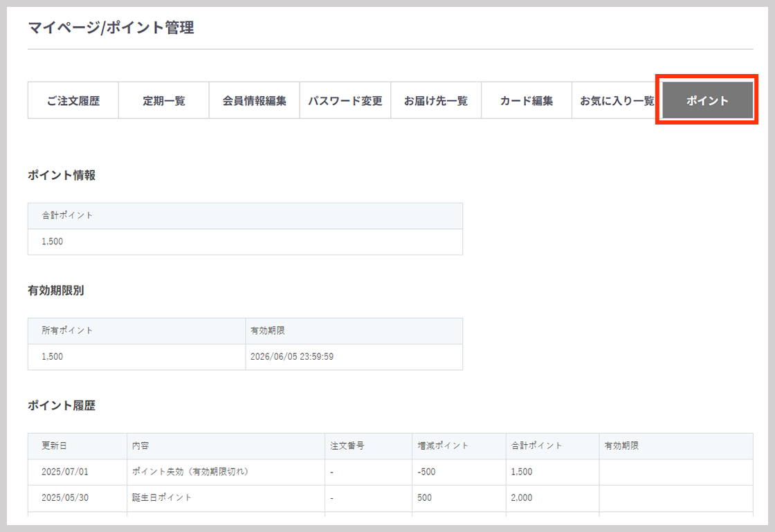Select the highlighted ポイント tab
Viewport: 775px width, 532px height.
707,101
